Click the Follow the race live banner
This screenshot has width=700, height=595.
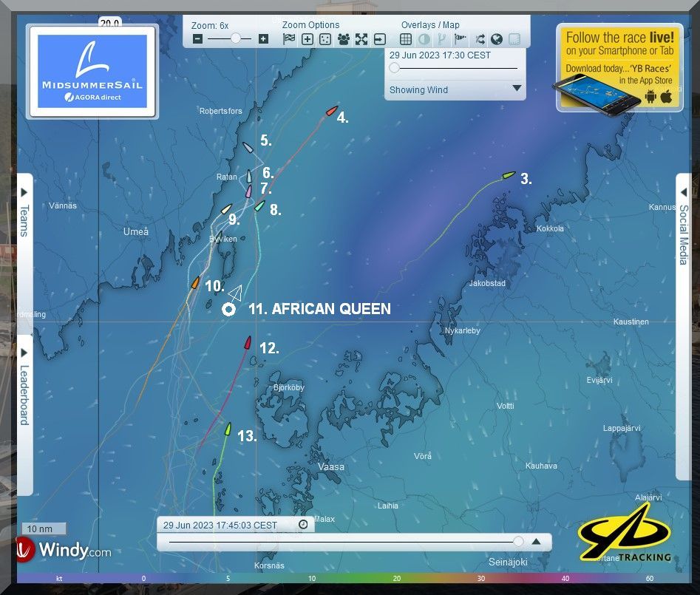619,67
